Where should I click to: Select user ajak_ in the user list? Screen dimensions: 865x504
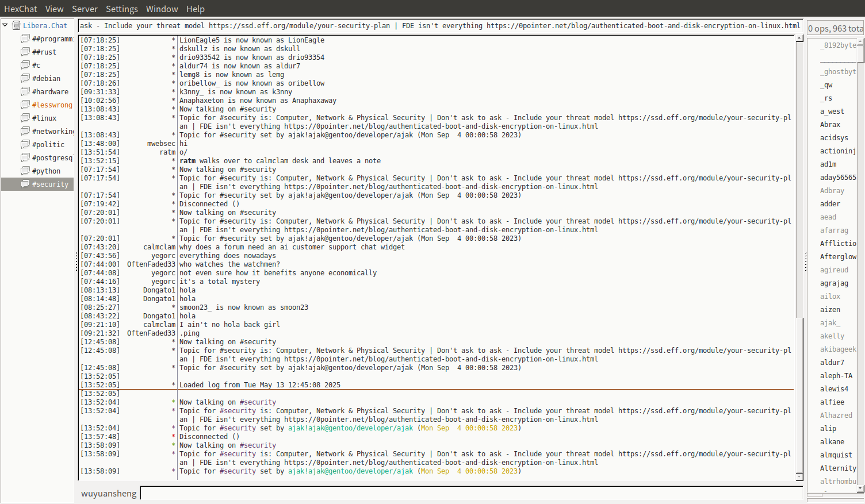coord(830,323)
